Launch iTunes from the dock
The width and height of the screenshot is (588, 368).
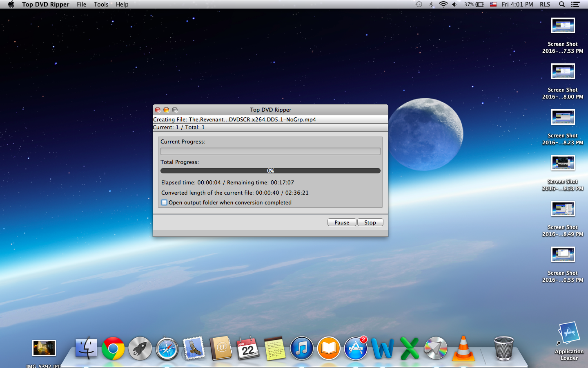(302, 348)
